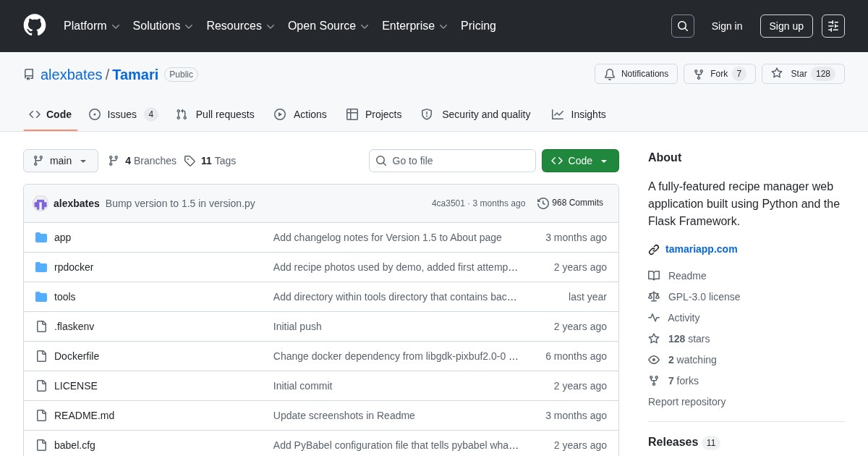Click the file icon for babel.cfg

tap(41, 445)
